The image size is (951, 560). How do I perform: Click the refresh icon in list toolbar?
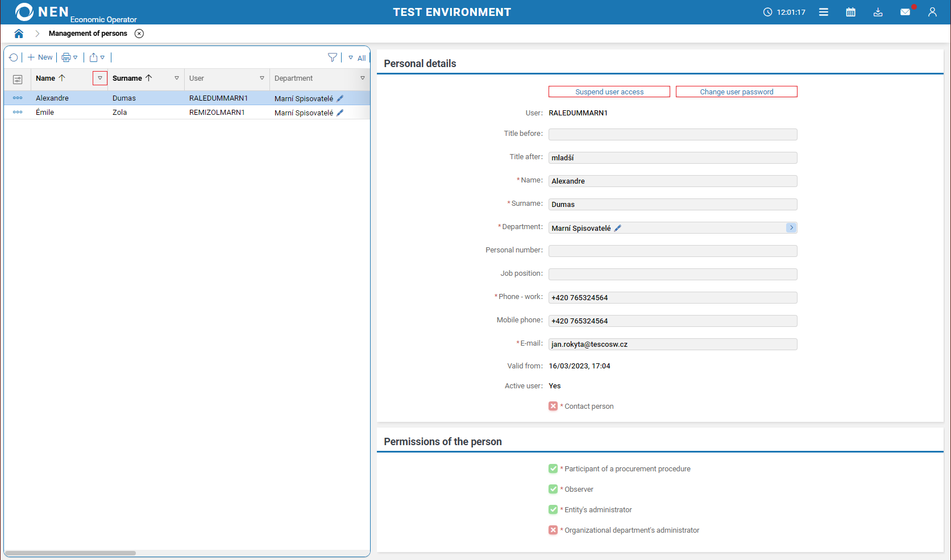(x=14, y=57)
